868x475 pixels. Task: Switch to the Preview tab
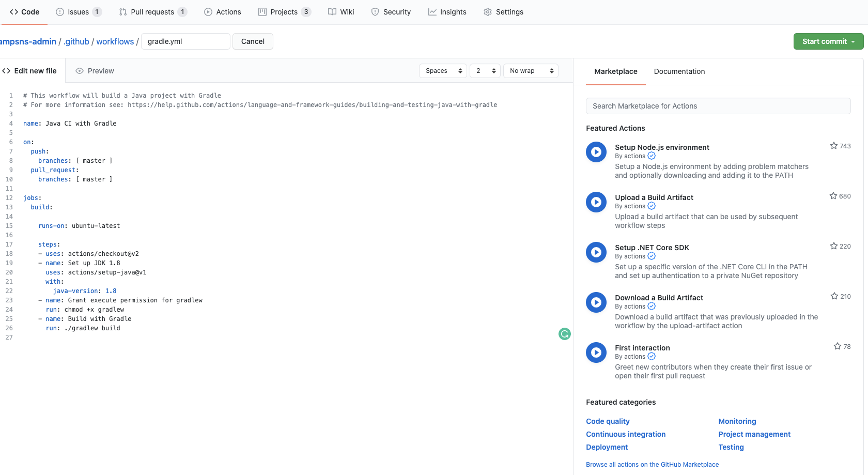tap(95, 71)
